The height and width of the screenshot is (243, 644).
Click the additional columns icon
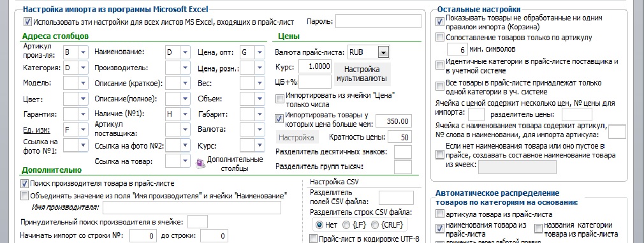(x=200, y=164)
